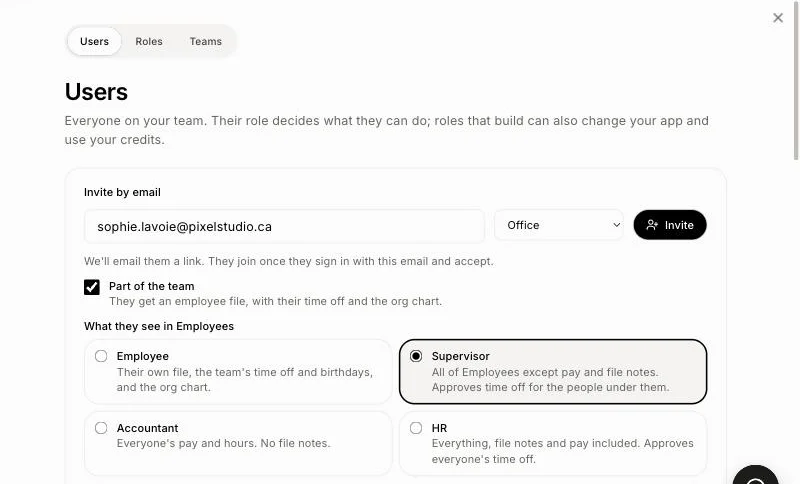This screenshot has width=800, height=484.
Task: Open the chat bubble icon in bottom corner
Action: [x=756, y=476]
